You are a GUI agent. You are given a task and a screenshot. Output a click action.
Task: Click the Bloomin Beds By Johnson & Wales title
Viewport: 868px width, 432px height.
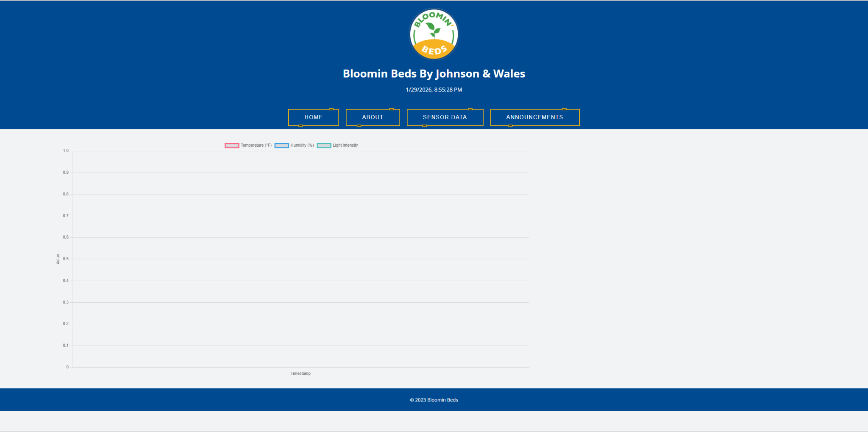click(x=434, y=74)
